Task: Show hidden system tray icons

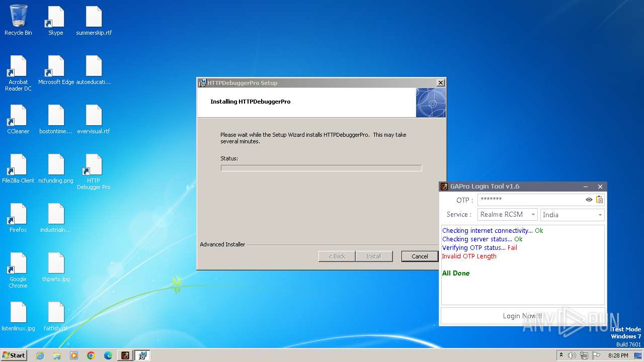Action: click(x=561, y=355)
